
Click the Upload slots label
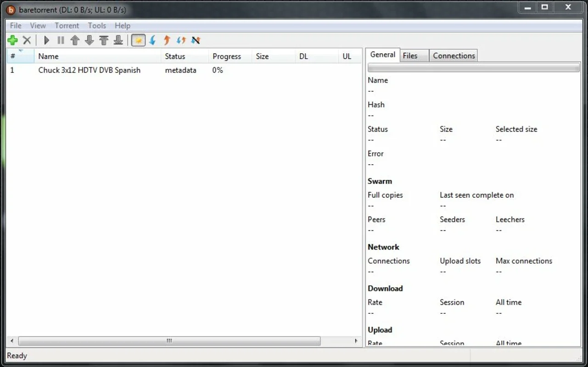pos(460,261)
